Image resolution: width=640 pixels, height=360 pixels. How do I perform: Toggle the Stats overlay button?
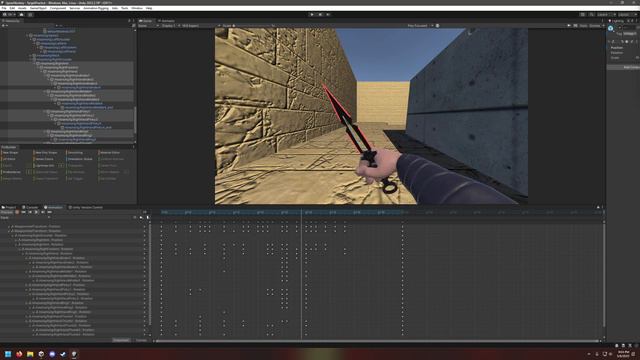583,26
